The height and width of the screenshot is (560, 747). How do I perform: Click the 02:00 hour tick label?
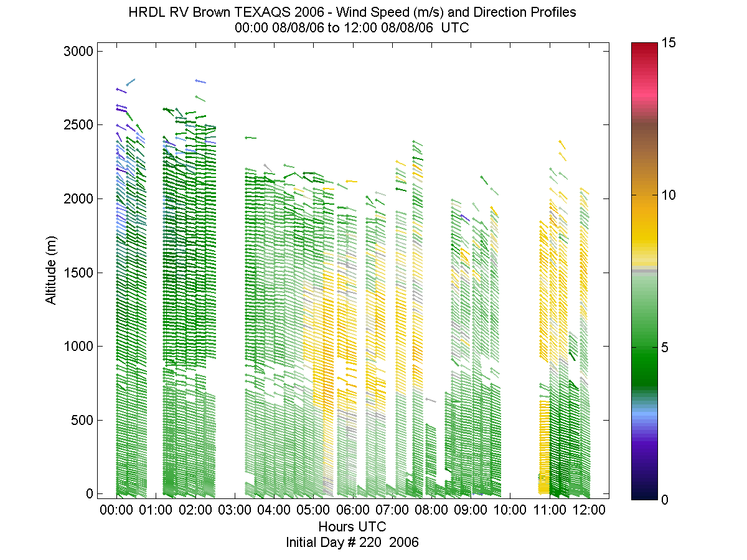(x=195, y=510)
